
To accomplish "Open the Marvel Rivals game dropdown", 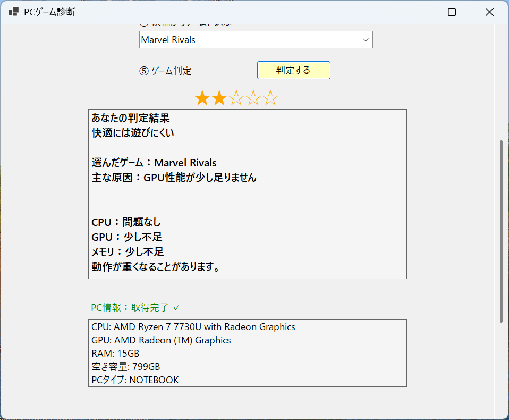I will coord(256,40).
